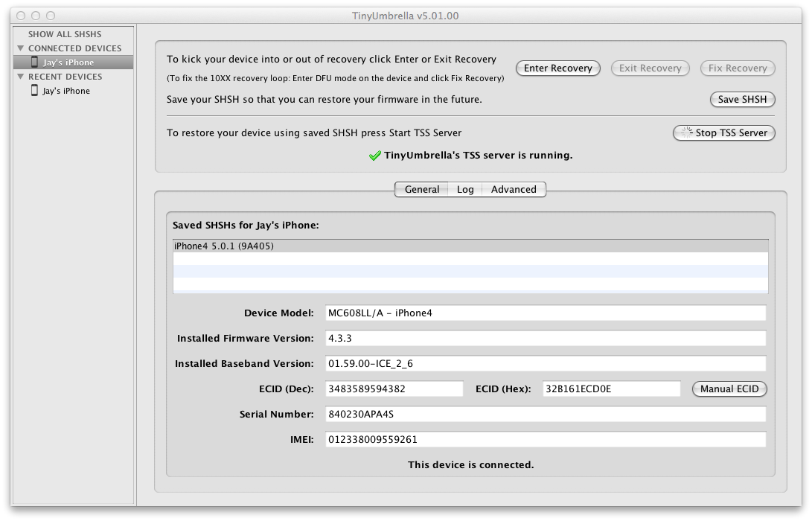The height and width of the screenshot is (521, 812).
Task: Click the Installed Baseband Version field
Action: click(546, 363)
